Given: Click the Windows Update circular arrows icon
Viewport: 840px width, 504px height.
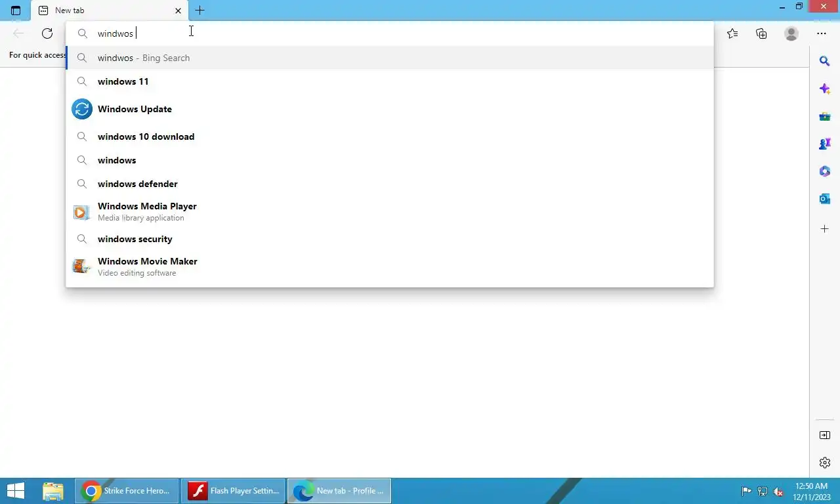Looking at the screenshot, I should 82,109.
